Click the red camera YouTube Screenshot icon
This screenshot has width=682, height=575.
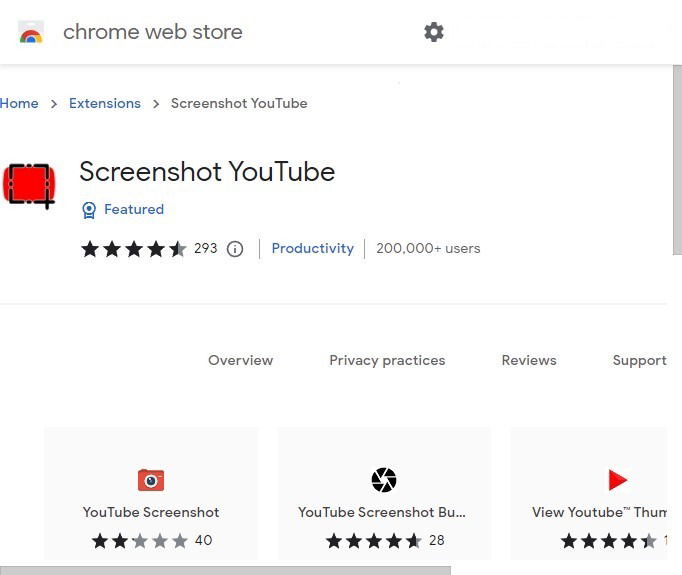151,480
